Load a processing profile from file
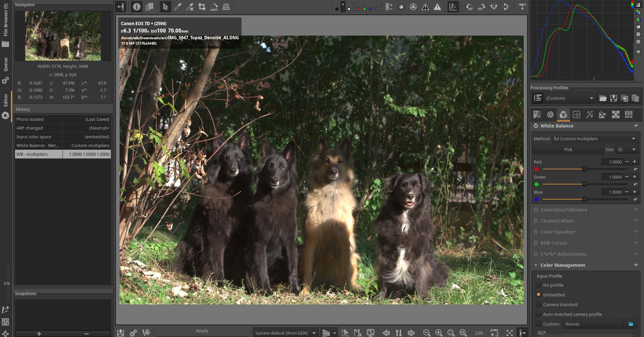The width and height of the screenshot is (644, 337). pos(603,98)
